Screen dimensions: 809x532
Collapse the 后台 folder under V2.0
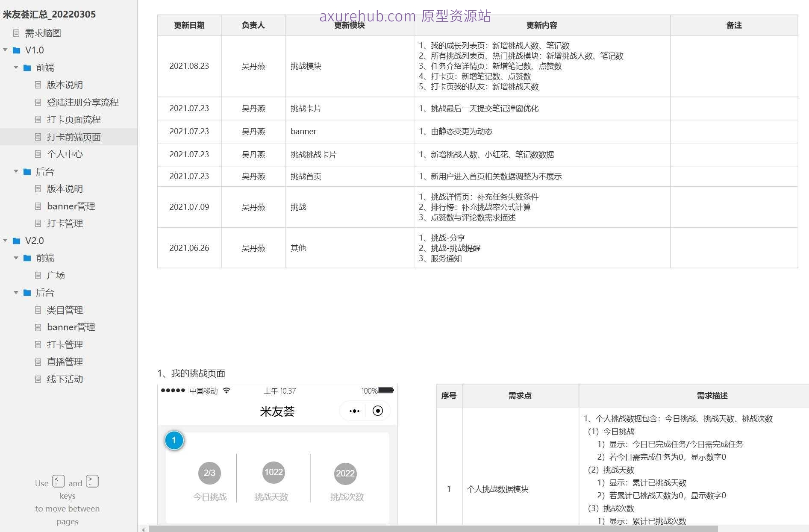click(16, 293)
